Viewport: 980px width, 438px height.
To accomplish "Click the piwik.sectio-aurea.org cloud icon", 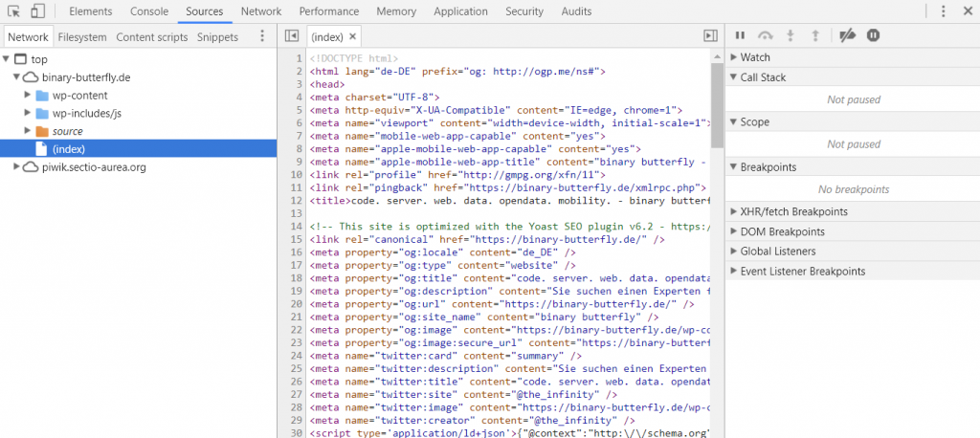I will coord(30,166).
